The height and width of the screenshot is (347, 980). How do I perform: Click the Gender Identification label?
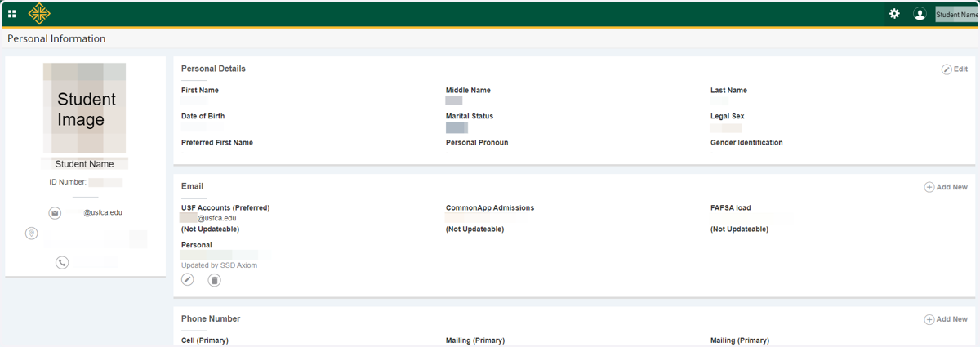tap(746, 143)
